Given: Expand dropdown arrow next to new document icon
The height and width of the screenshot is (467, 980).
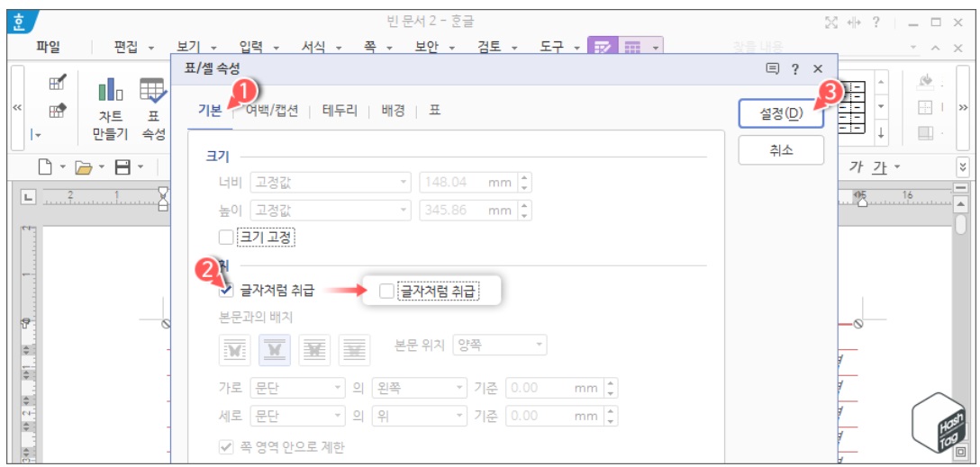Looking at the screenshot, I should pos(62,167).
